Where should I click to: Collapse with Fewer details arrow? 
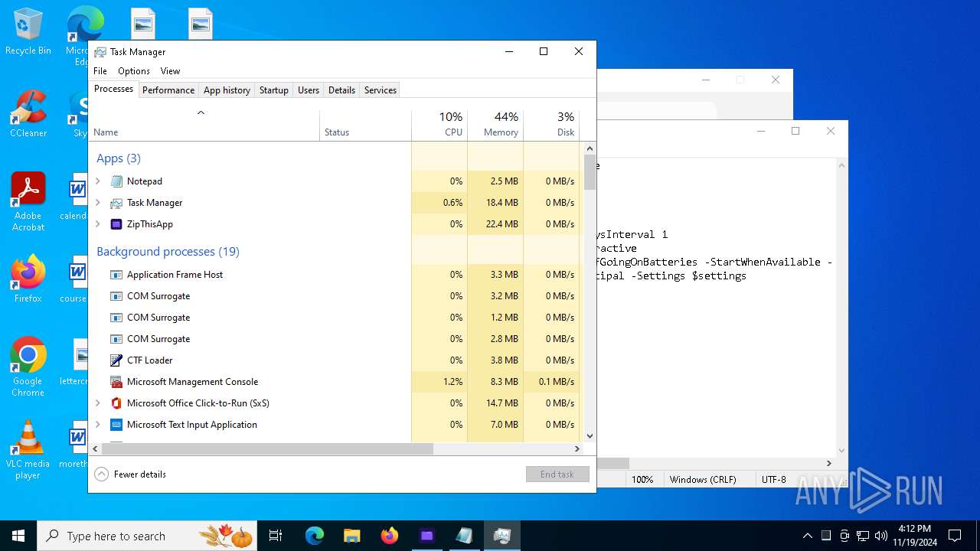101,474
